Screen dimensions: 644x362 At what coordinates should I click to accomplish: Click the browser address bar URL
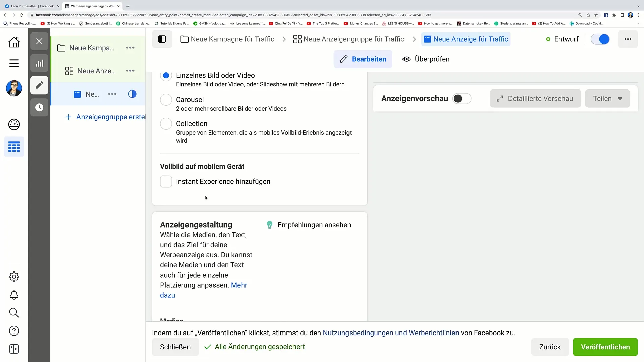[x=233, y=15]
